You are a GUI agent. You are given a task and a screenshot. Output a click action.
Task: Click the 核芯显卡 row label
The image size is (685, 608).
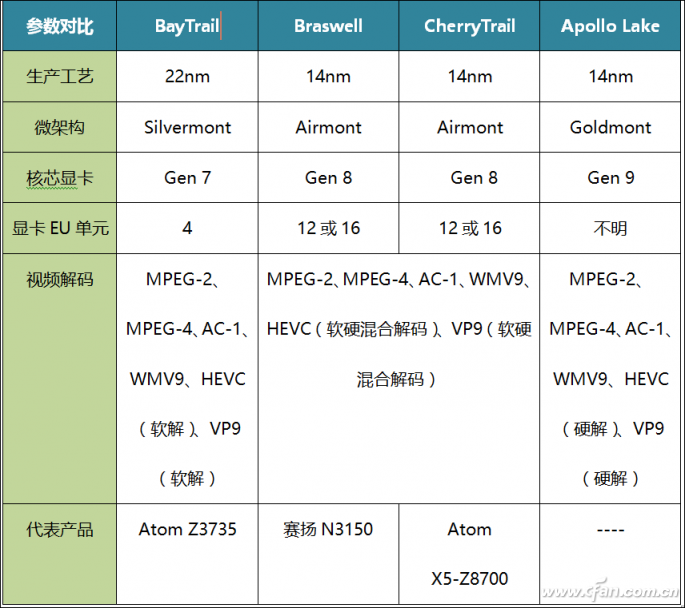point(60,177)
